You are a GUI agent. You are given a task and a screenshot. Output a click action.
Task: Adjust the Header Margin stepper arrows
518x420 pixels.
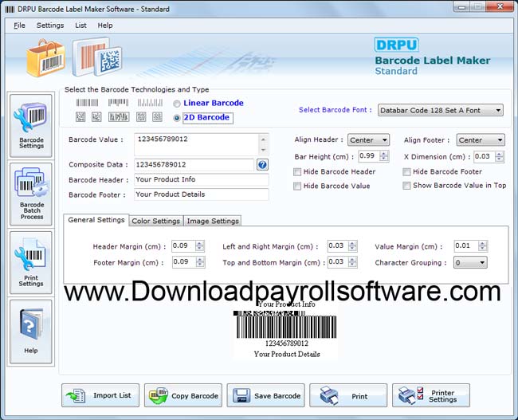[200, 245]
